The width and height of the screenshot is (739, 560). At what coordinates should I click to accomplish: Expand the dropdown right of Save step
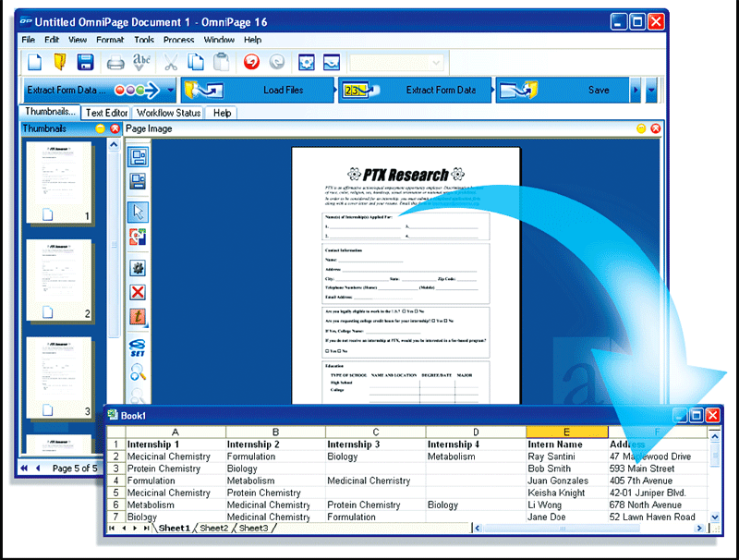pos(652,91)
